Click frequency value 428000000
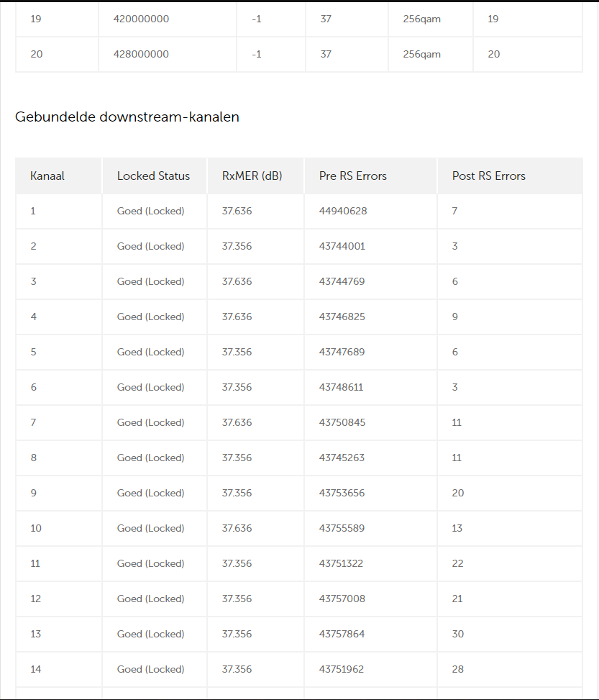The image size is (599, 700). 141,54
